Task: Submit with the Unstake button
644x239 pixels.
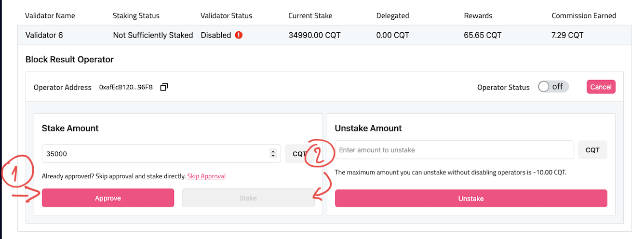Action: (471, 199)
